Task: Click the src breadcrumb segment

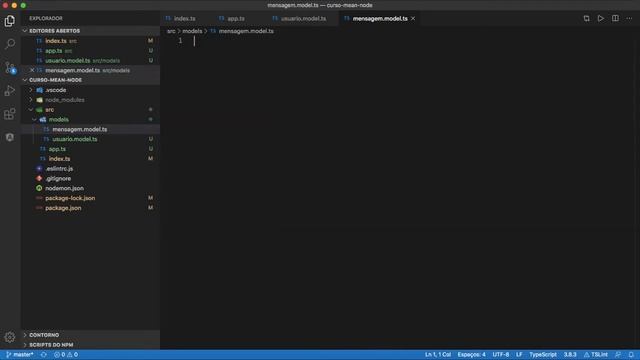Action: click(171, 31)
